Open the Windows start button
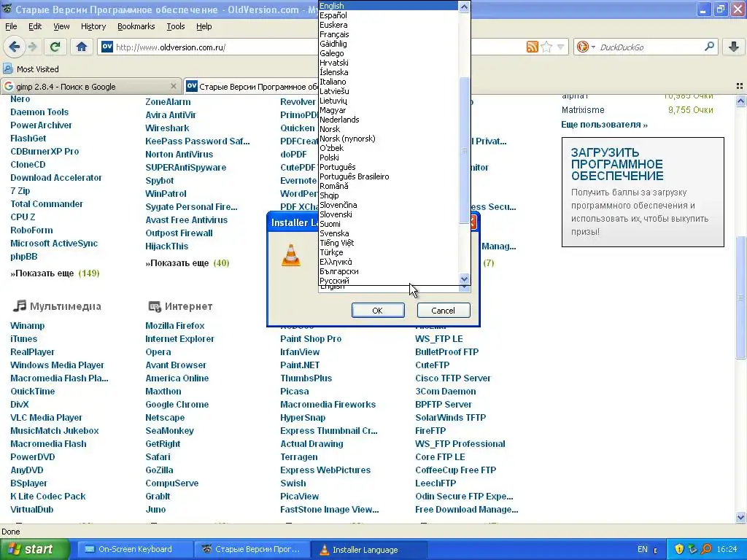Viewport: 747px width, 560px height. (x=34, y=549)
